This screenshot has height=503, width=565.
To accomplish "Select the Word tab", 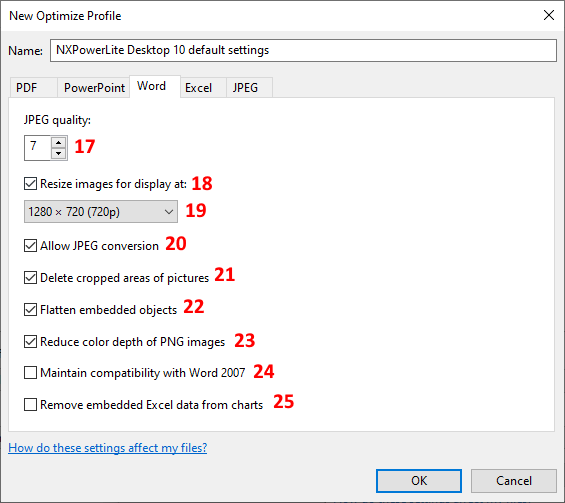I will click(155, 86).
